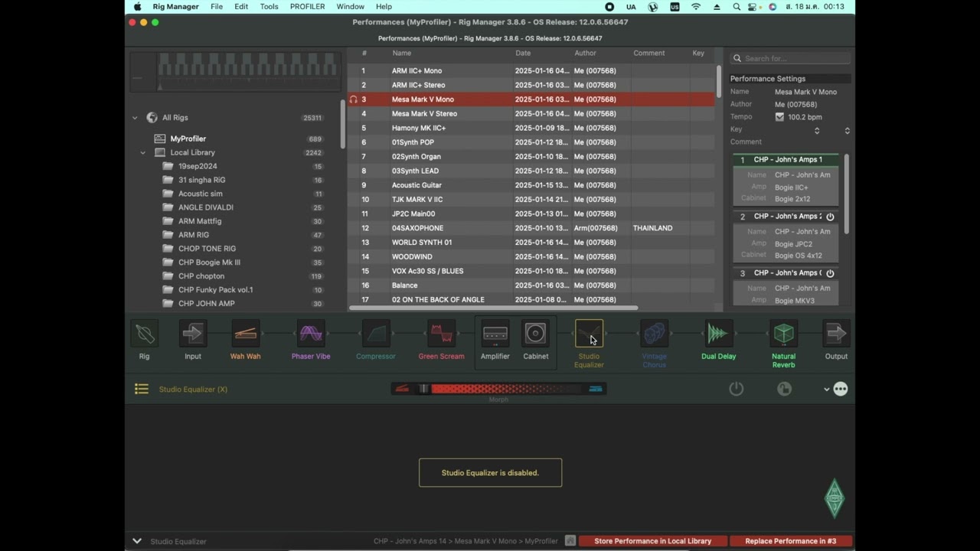980x551 pixels.
Task: Open the three-dots more options button
Action: pos(841,389)
